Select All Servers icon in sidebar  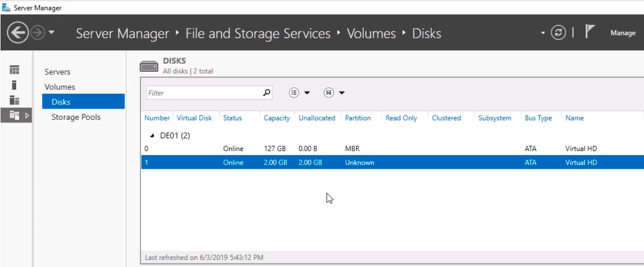click(15, 100)
